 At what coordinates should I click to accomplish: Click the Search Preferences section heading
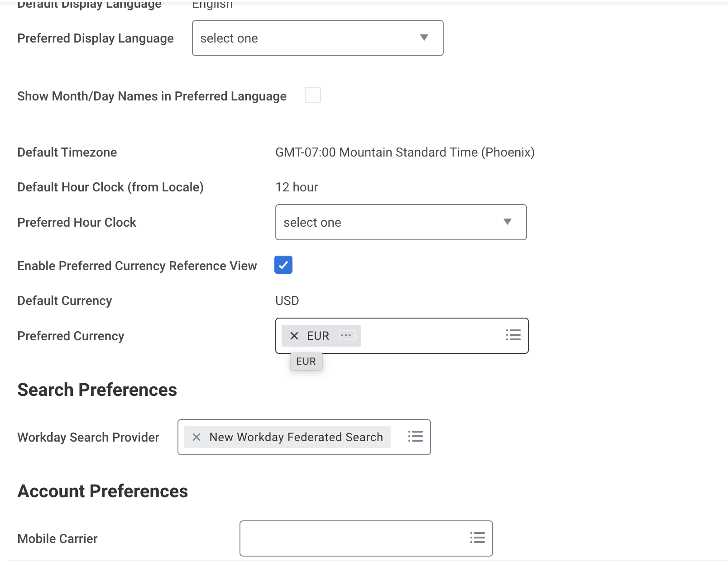pos(97,390)
